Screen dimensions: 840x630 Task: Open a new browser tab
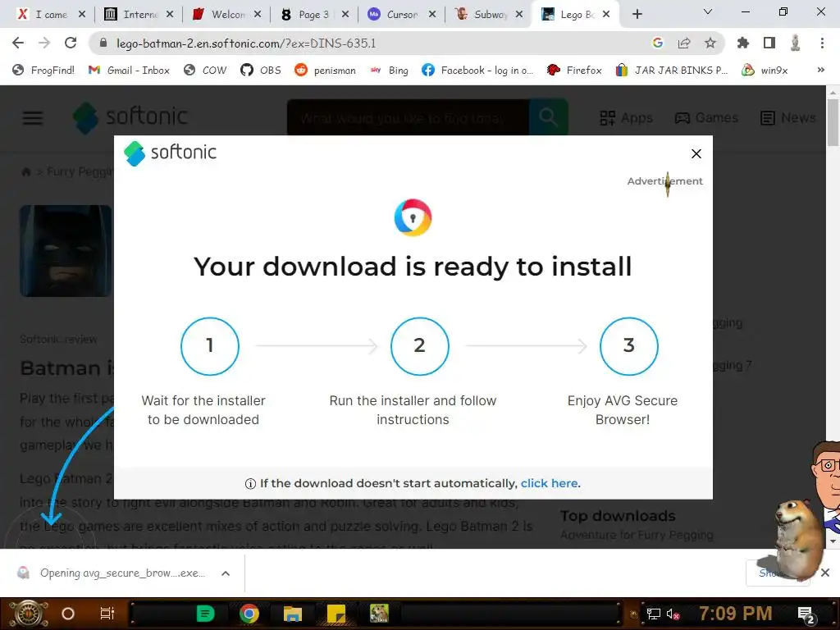coord(637,15)
